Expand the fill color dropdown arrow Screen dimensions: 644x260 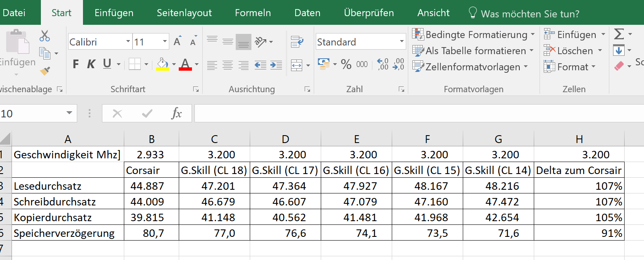(x=174, y=64)
